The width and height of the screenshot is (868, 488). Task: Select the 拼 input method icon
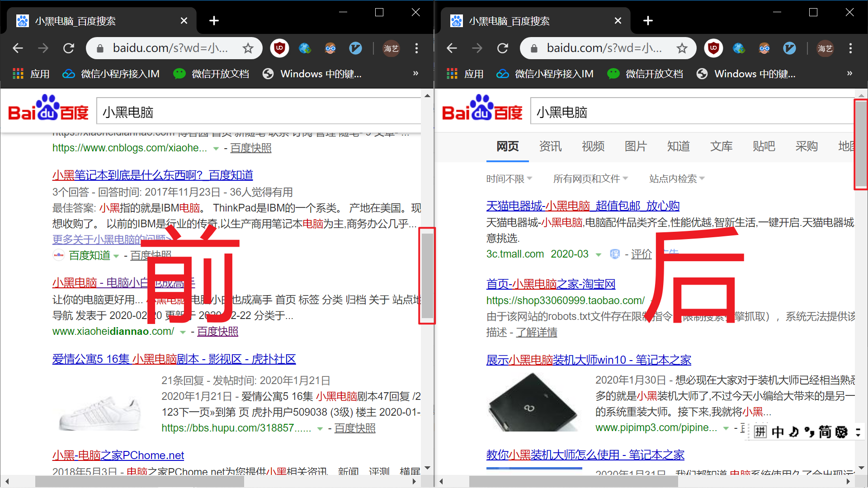[x=761, y=432]
